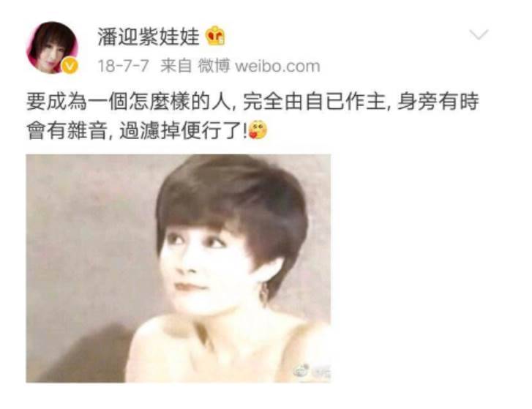The height and width of the screenshot is (409, 532).
Task: Click the crown membership icon
Action: pyautogui.click(x=216, y=36)
